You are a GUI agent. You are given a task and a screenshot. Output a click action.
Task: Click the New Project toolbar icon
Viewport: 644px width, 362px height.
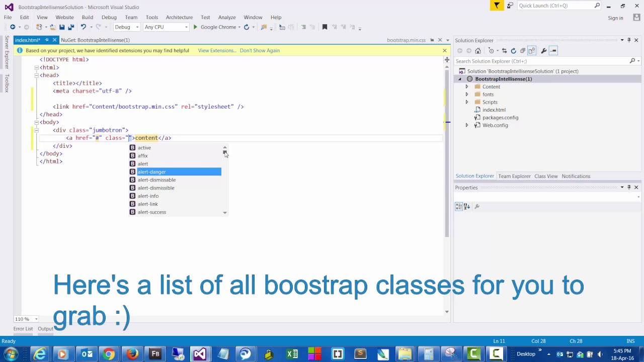coord(39,27)
